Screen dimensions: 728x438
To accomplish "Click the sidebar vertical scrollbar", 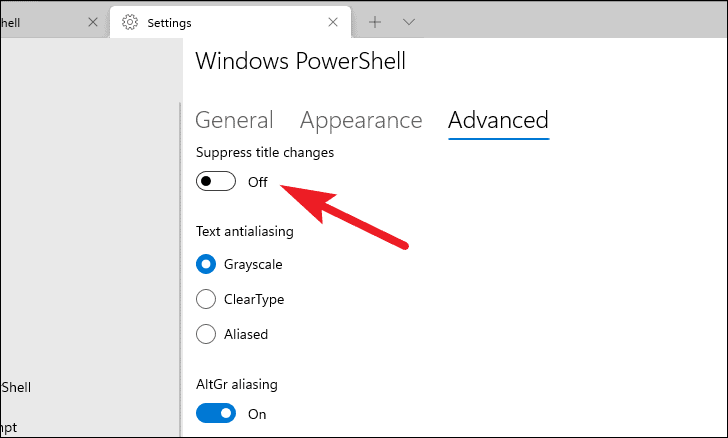I will point(180,269).
